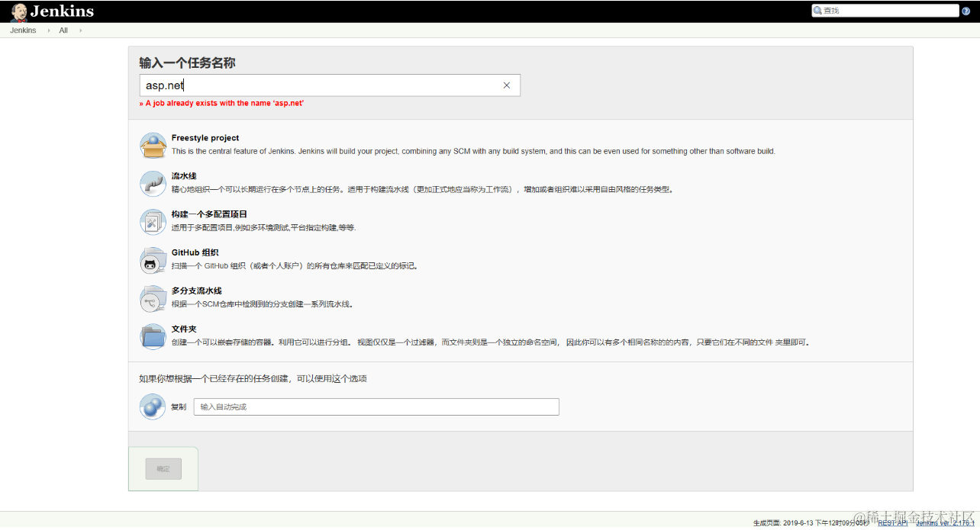Click the 文件夹 description paragraph

click(490, 342)
